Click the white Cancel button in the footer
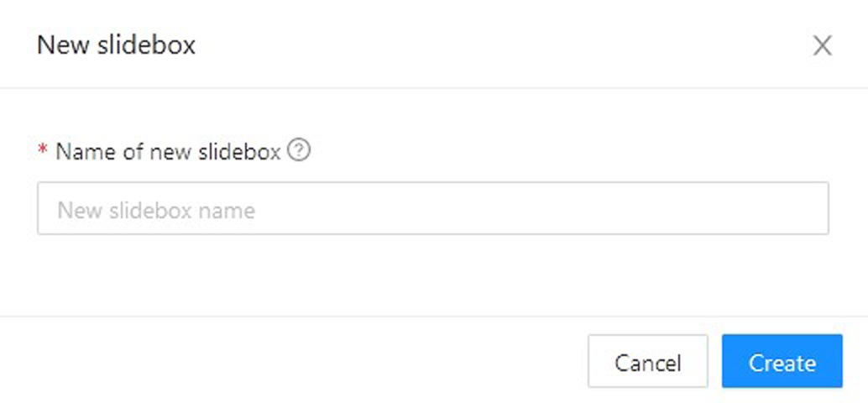Screen dimensions: 868x403 click(647, 363)
